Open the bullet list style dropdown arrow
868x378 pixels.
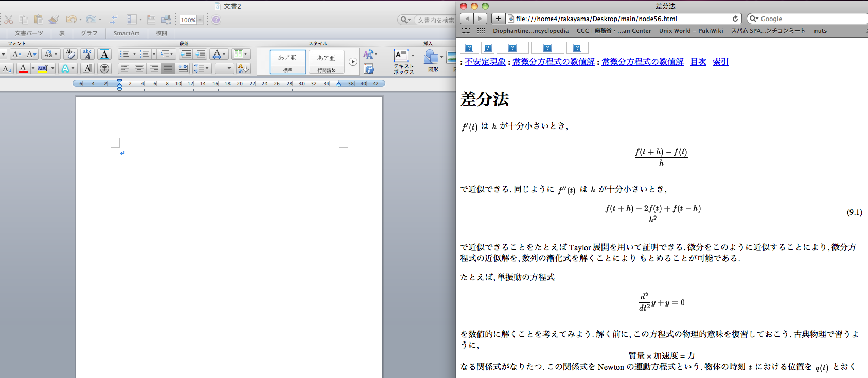coord(134,54)
